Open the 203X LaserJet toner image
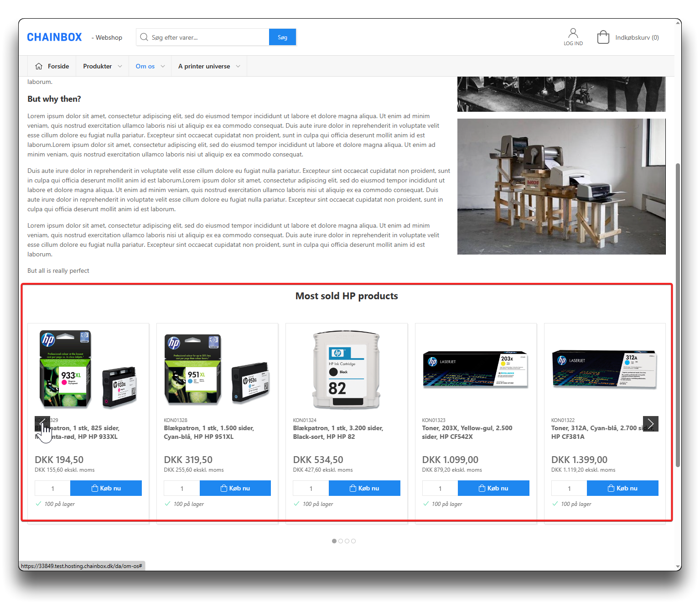The image size is (700, 604). (x=476, y=369)
